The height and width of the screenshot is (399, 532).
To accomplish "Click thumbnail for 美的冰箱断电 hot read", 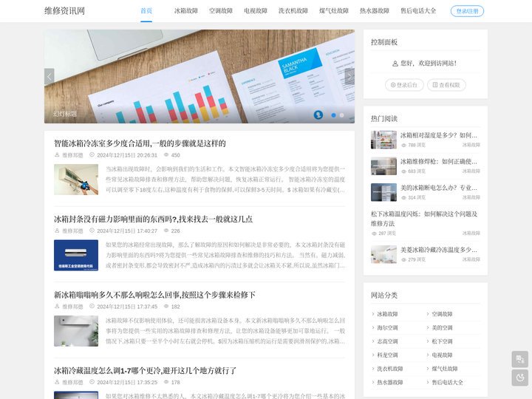I will coord(383,192).
